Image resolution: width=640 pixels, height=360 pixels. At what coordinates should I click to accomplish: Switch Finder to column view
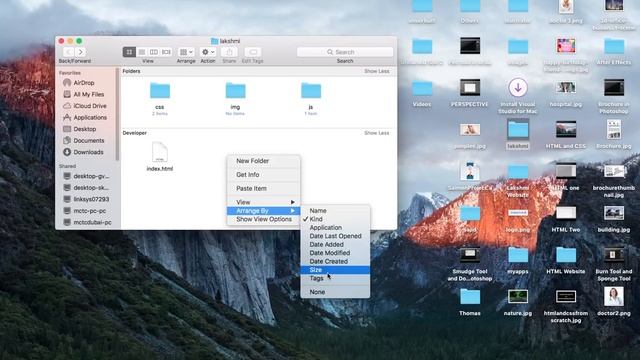(x=154, y=52)
